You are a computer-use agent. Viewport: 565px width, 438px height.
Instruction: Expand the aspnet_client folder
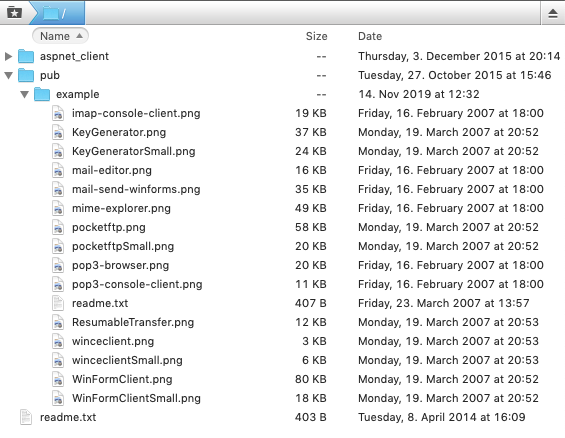8,56
